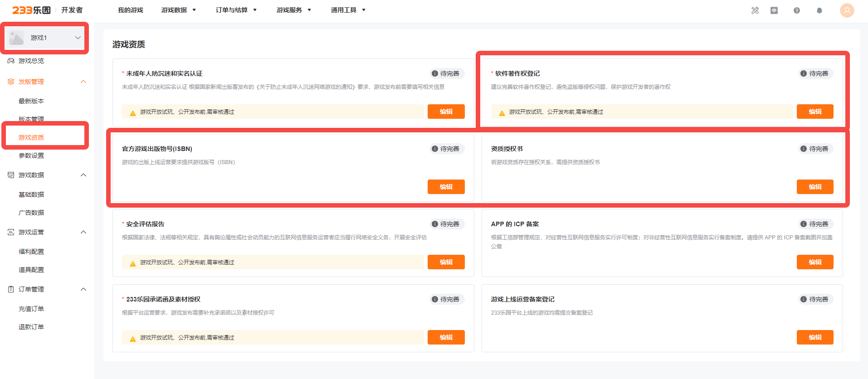Click the 游戏数据 sidebar icon
Screen dimensions: 868x379
(x=11, y=175)
